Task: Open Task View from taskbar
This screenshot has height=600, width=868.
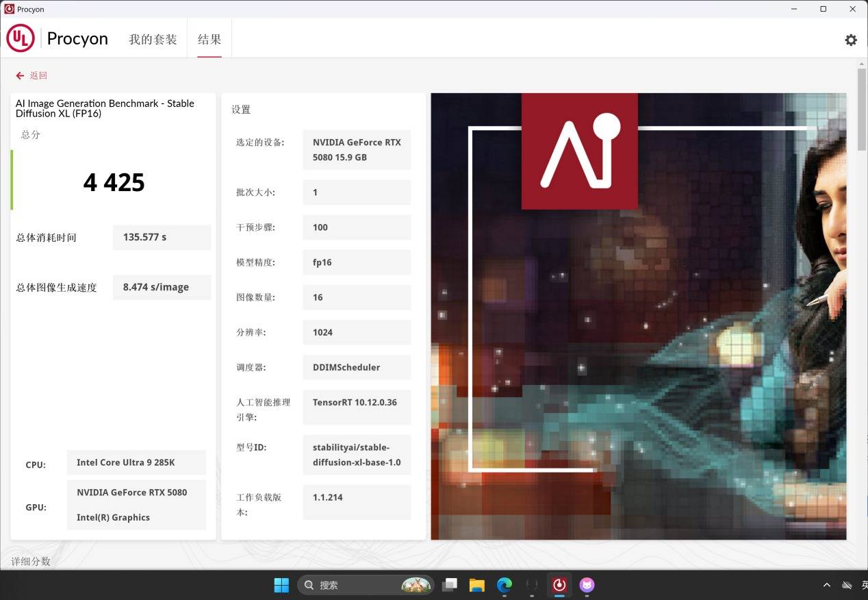Action: pos(449,585)
